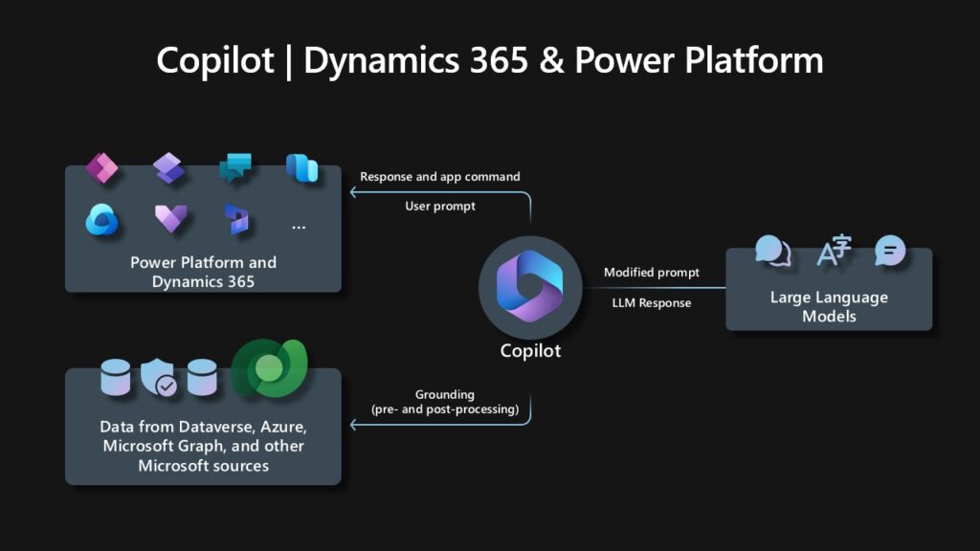Viewport: 980px width, 551px height.
Task: Select the purple heart-shaped Customer Voice icon
Action: click(x=172, y=218)
